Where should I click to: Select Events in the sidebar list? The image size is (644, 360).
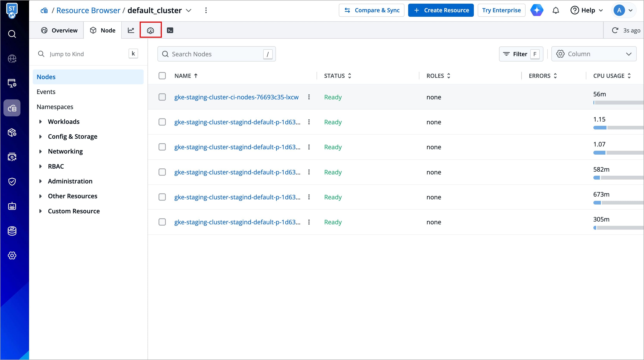coord(46,92)
